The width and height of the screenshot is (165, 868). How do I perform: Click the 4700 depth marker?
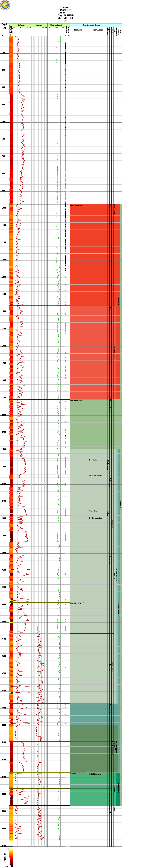pyautogui.click(x=3, y=846)
